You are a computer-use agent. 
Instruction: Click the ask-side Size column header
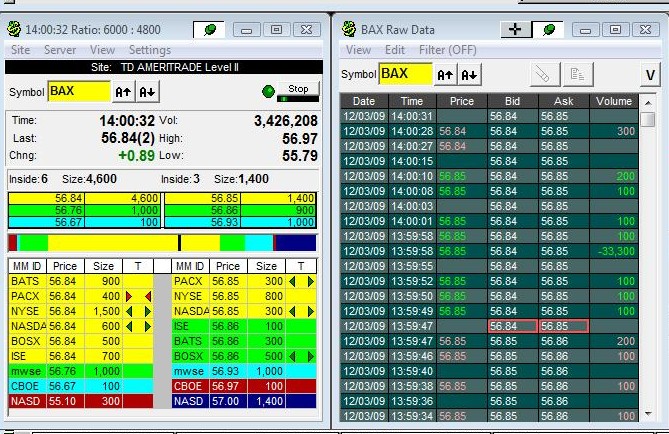click(266, 266)
